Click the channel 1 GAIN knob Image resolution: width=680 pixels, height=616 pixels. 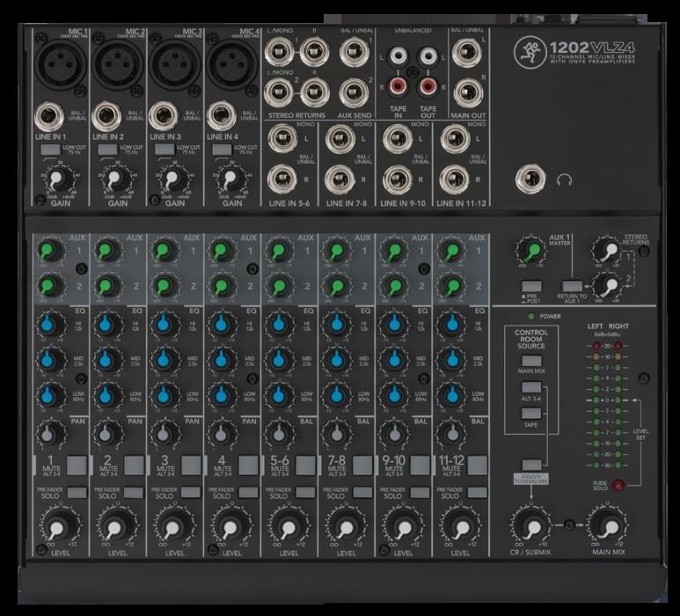click(60, 180)
